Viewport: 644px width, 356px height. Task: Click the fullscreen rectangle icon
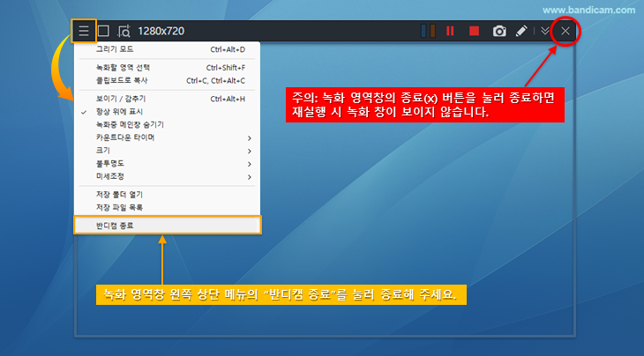click(x=103, y=31)
